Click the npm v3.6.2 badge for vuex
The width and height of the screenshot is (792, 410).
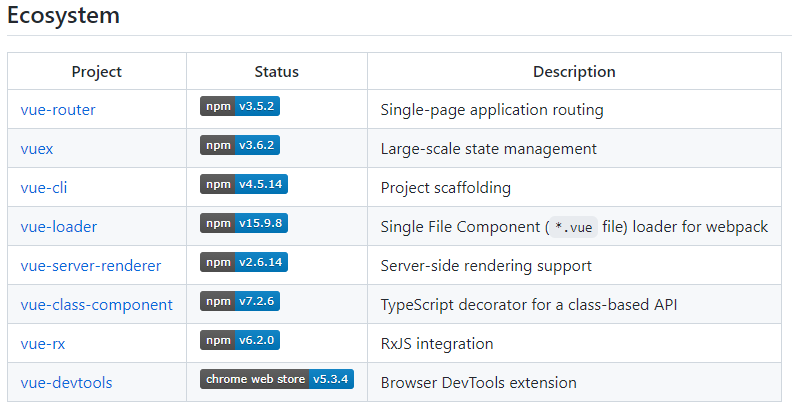[x=240, y=146]
